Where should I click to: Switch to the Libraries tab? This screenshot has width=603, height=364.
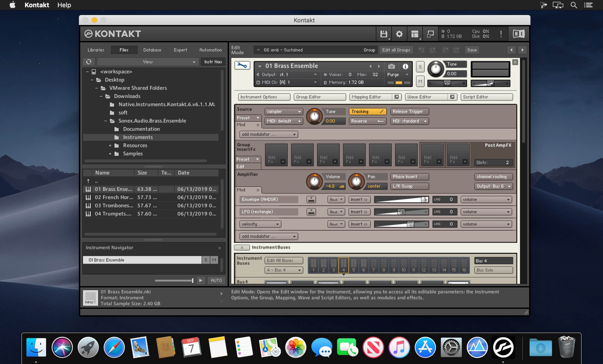(96, 50)
